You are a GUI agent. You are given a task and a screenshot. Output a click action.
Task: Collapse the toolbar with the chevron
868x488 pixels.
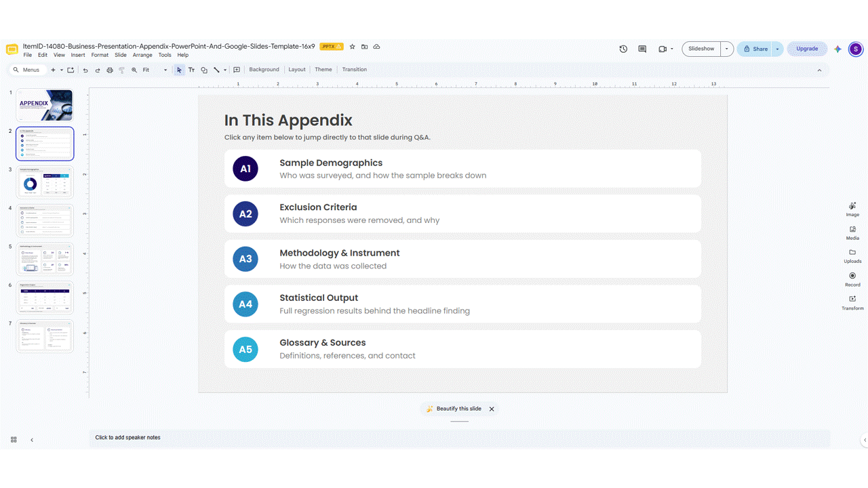pyautogui.click(x=819, y=70)
